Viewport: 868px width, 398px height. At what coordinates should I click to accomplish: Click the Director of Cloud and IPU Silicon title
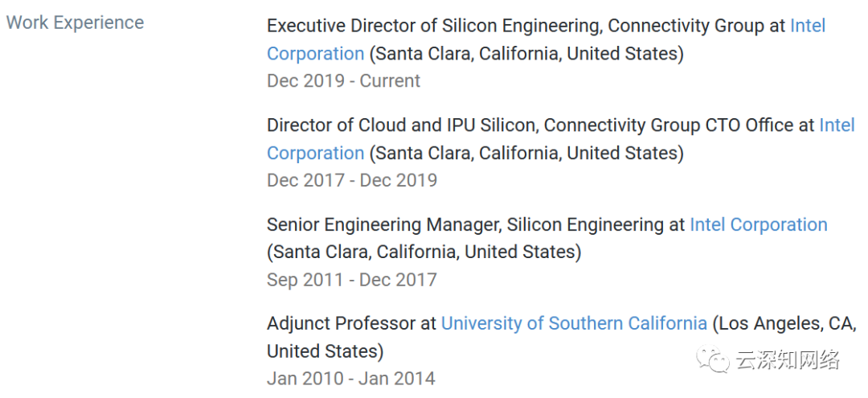pos(403,125)
